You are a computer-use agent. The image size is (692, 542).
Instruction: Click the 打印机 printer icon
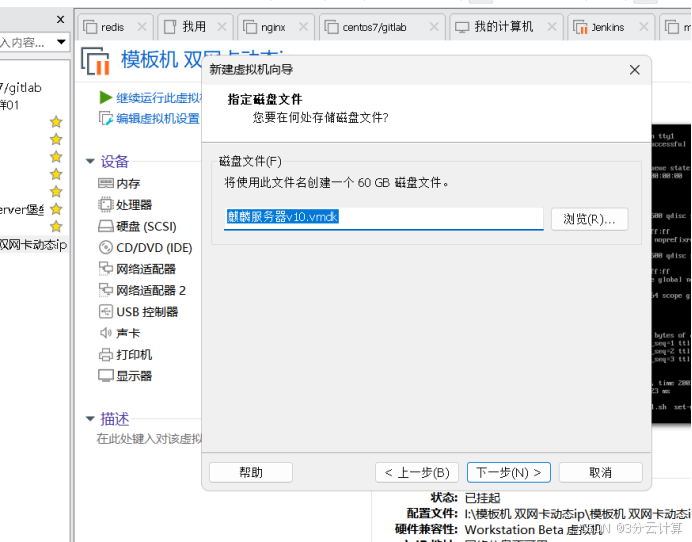click(106, 354)
